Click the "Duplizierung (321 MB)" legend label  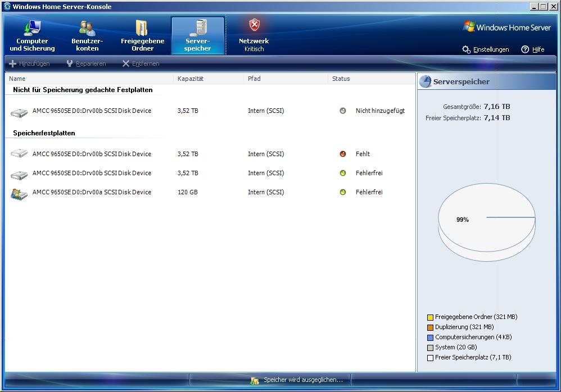coord(464,327)
